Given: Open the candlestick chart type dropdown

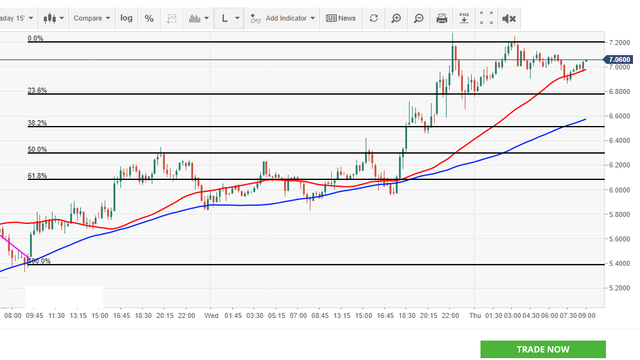Looking at the screenshot, I should point(53,18).
